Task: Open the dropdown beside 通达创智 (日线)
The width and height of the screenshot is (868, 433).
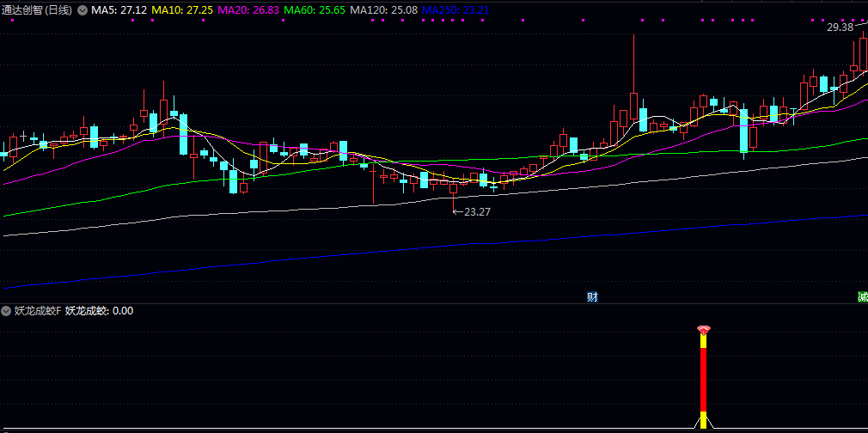Action: 83,10
